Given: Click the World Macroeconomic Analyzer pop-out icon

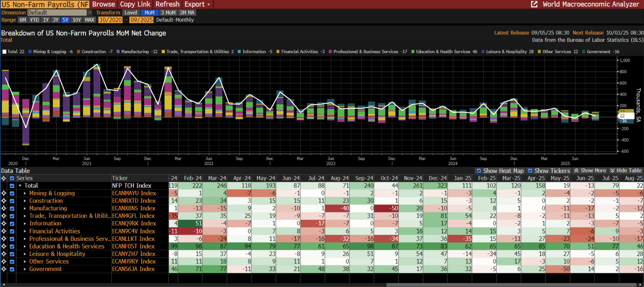Looking at the screenshot, I should coord(534,4).
